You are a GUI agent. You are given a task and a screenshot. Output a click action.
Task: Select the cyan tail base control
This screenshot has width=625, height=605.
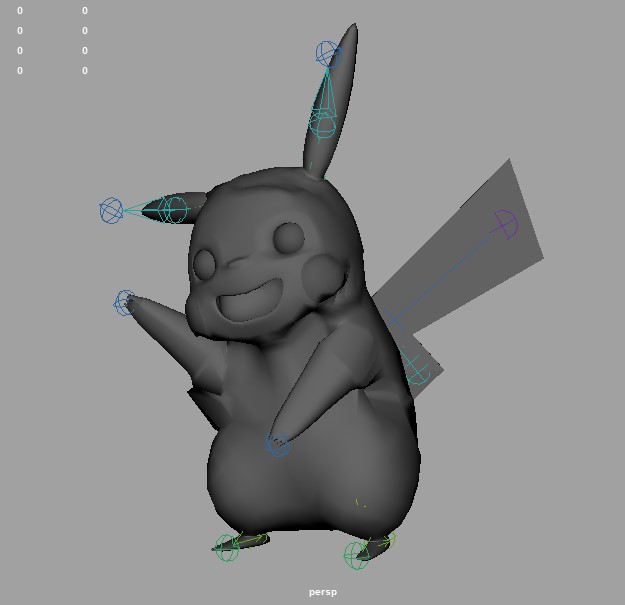click(x=417, y=371)
